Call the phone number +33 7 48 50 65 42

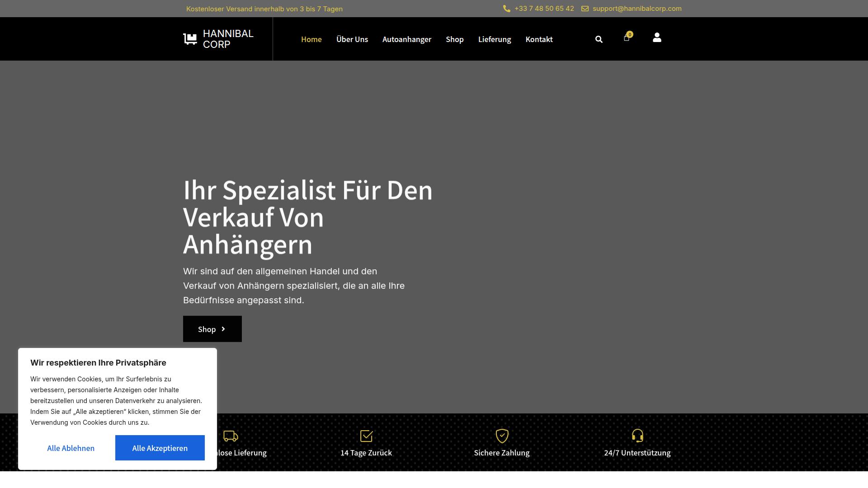tap(544, 9)
